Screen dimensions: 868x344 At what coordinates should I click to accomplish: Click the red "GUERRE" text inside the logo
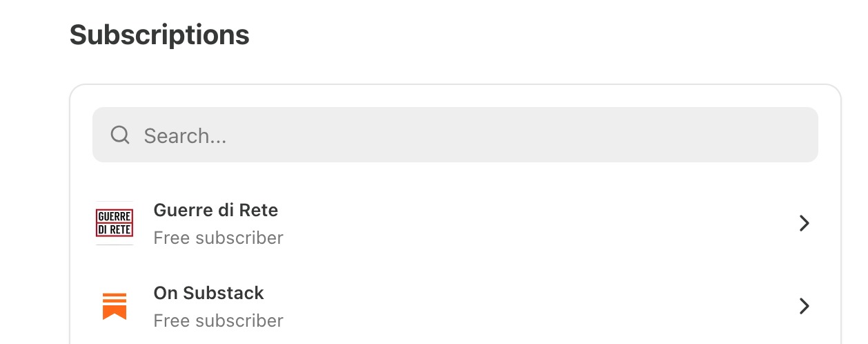tap(115, 216)
